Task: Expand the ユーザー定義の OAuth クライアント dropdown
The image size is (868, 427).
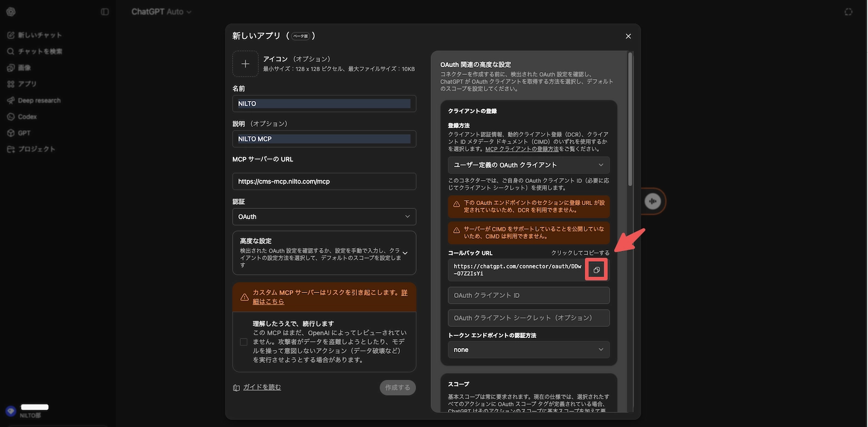Action: pos(528,165)
